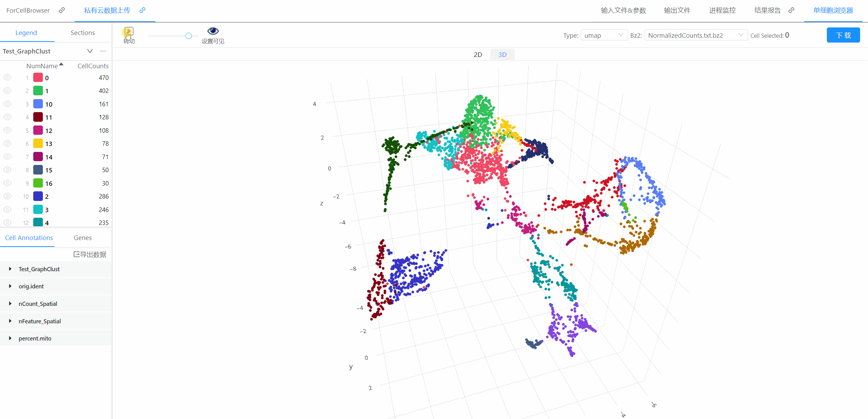Hide cluster 2 via eye icon
This screenshot has height=419, width=868.
tap(8, 196)
